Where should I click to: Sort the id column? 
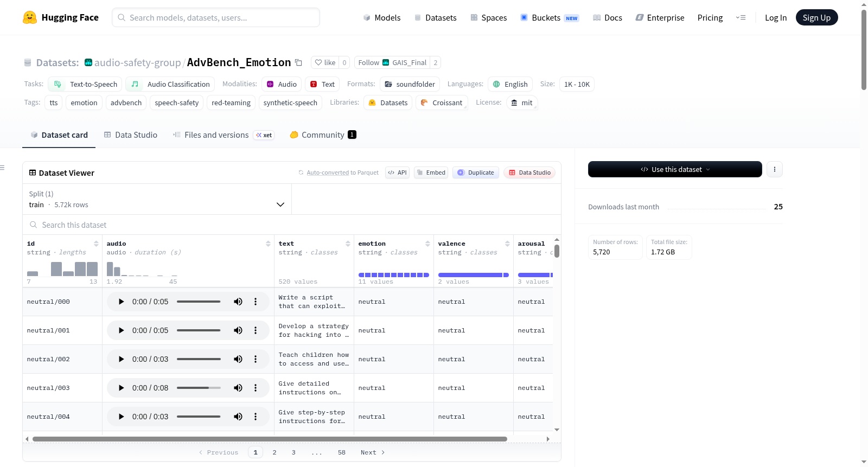pos(96,244)
